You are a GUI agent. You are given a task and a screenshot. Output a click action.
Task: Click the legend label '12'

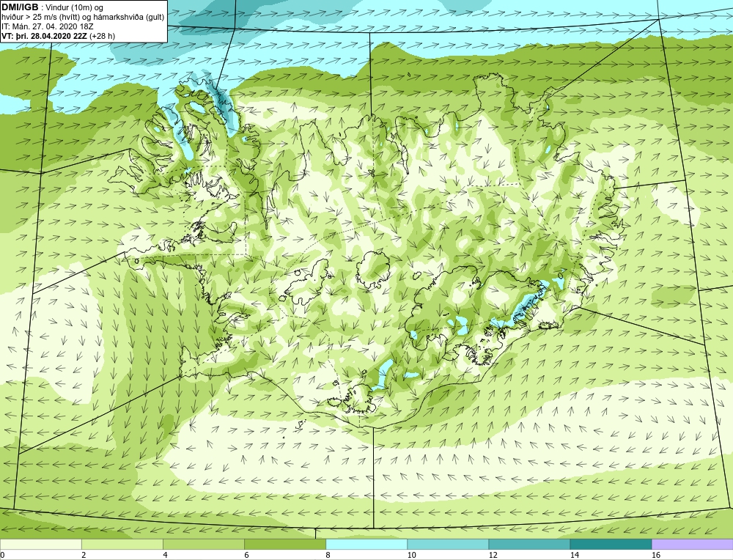493,555
